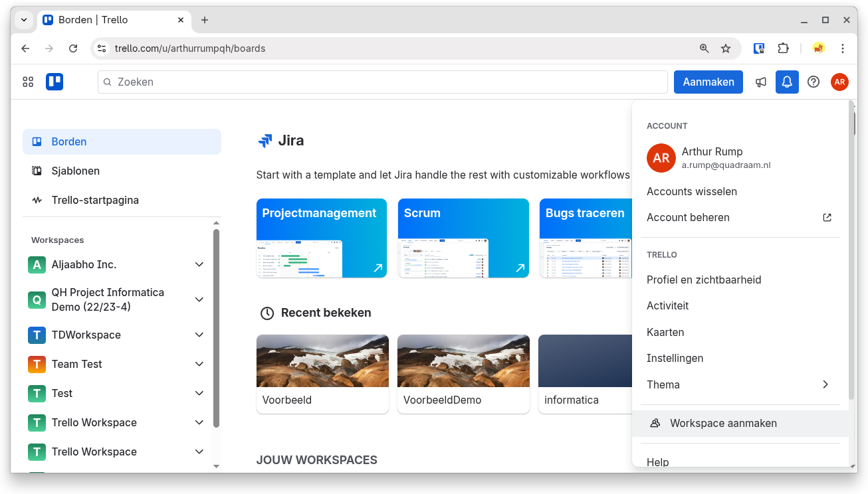Expand the Team Test workspace
The height and width of the screenshot is (494, 868).
coord(199,364)
